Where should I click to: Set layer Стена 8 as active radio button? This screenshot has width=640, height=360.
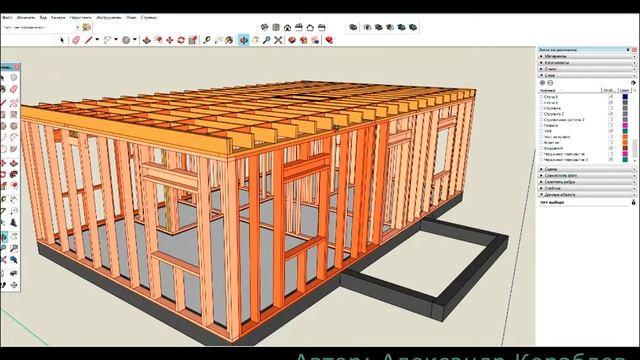541,97
